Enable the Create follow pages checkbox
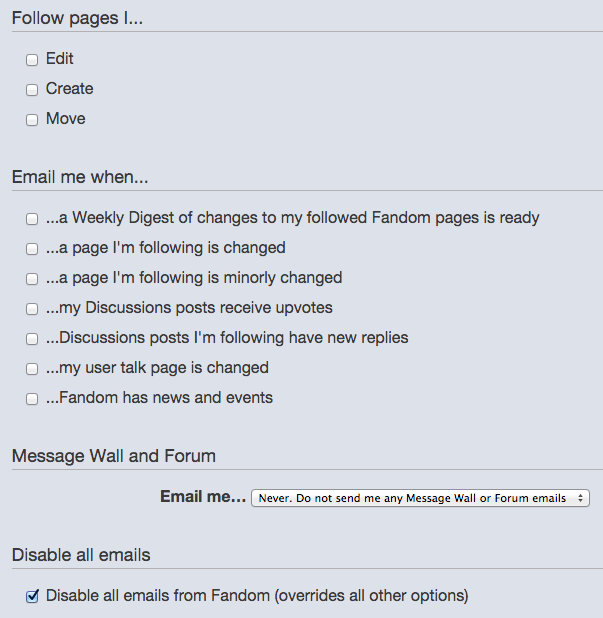Image resolution: width=603 pixels, height=618 pixels. coord(32,90)
